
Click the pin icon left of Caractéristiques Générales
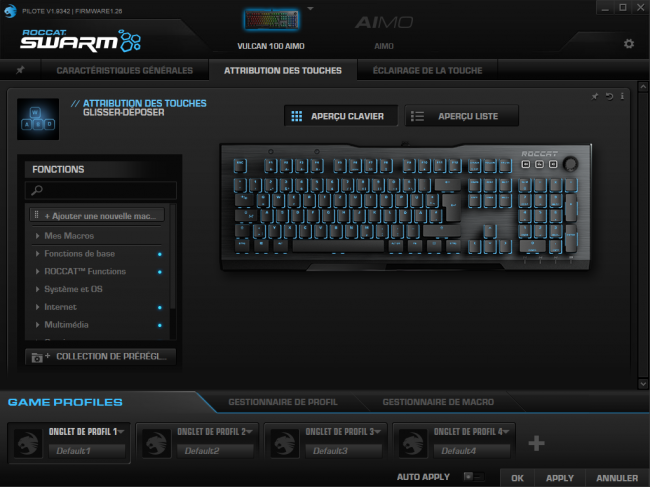coord(20,70)
